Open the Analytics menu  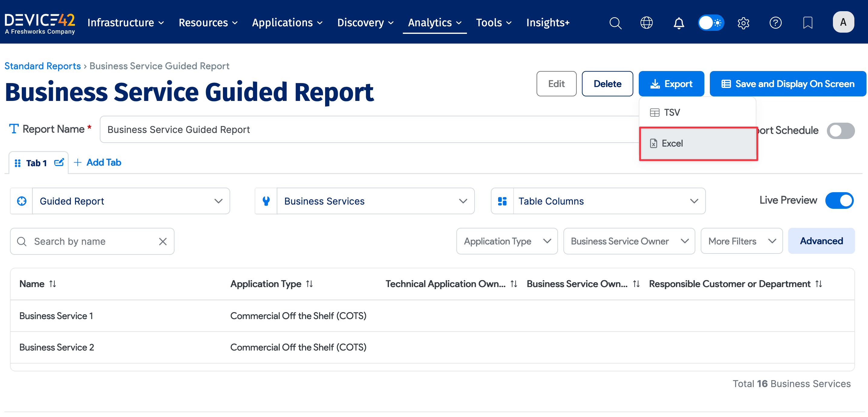click(435, 23)
